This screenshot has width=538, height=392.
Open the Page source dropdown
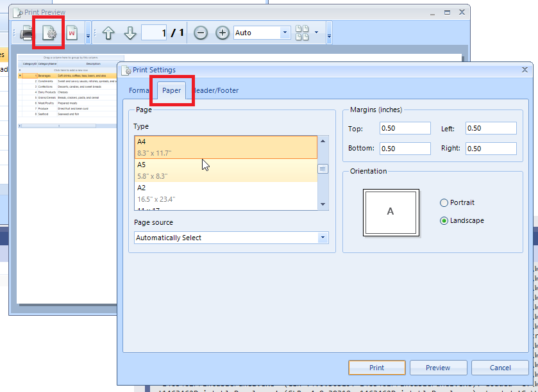point(323,238)
